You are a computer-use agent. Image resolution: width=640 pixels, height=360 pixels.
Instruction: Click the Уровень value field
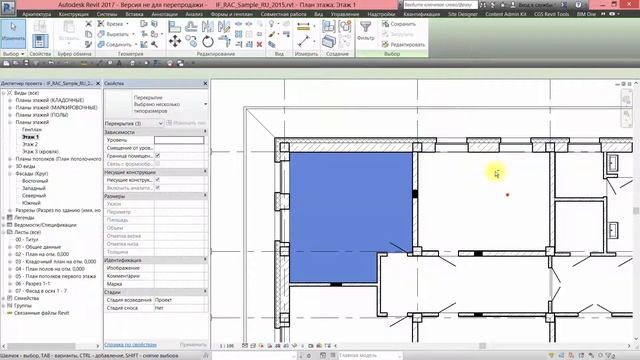pos(179,140)
